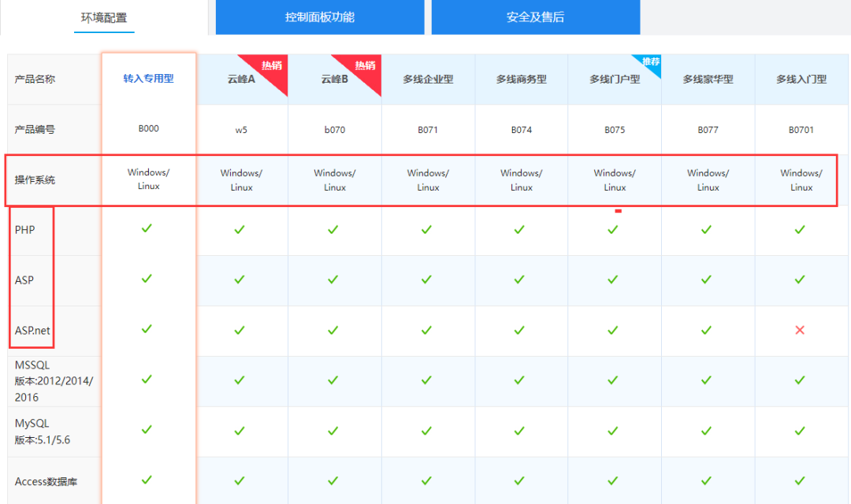Click ASP checkmark in 多线企业型 column
This screenshot has width=851, height=504.
point(426,280)
